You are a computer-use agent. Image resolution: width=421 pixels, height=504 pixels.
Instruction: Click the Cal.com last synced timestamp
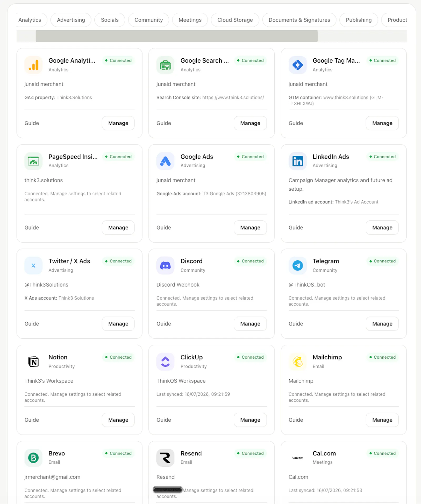(x=325, y=490)
